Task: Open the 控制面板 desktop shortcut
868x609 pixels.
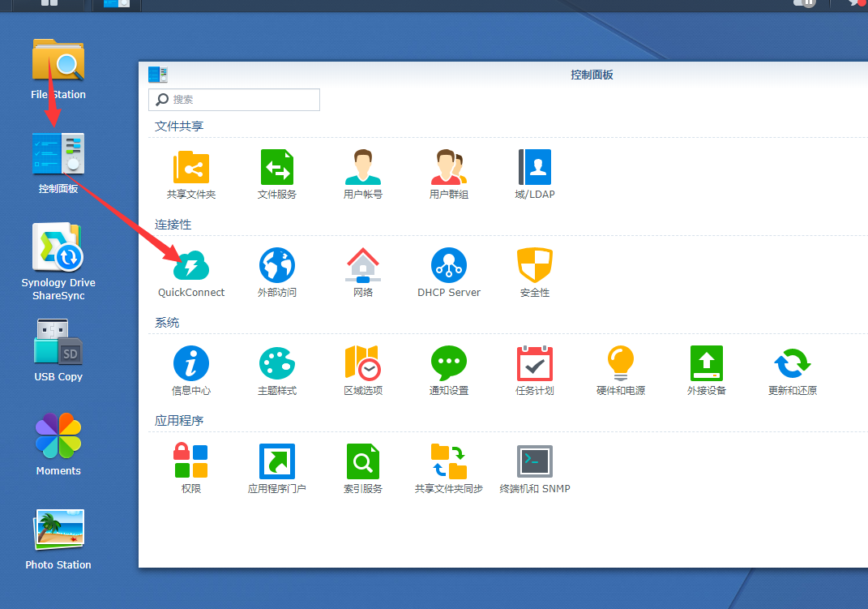Action: [x=58, y=163]
